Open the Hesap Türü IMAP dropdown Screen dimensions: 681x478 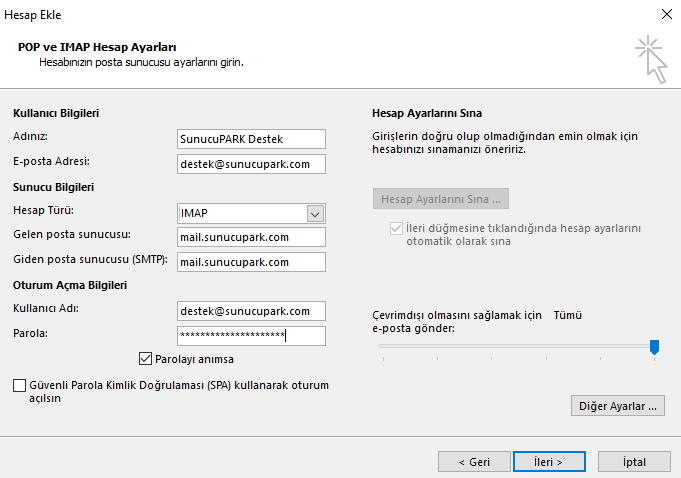coord(315,214)
